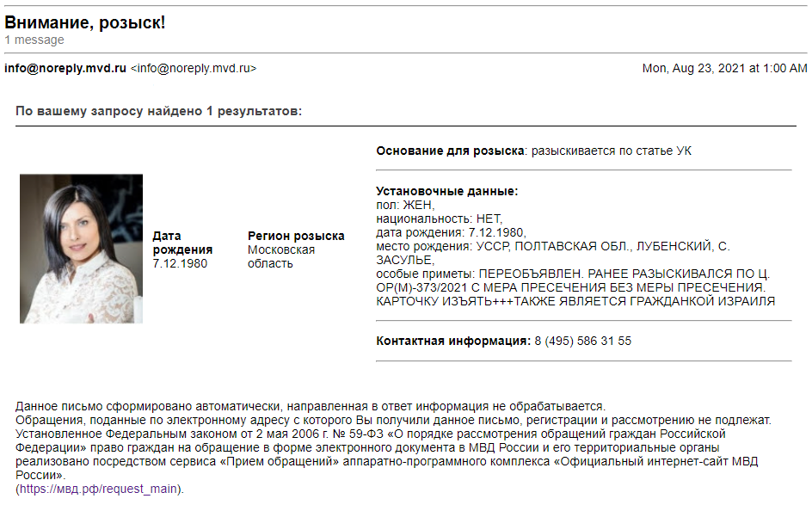Click the "Установочные данные:" heading
Image resolution: width=812 pixels, height=511 pixels.
click(447, 191)
